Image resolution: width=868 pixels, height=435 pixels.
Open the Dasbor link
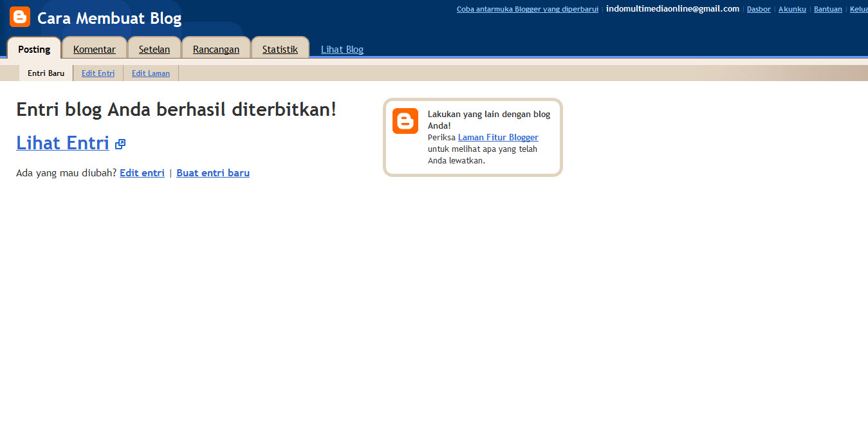click(x=758, y=9)
